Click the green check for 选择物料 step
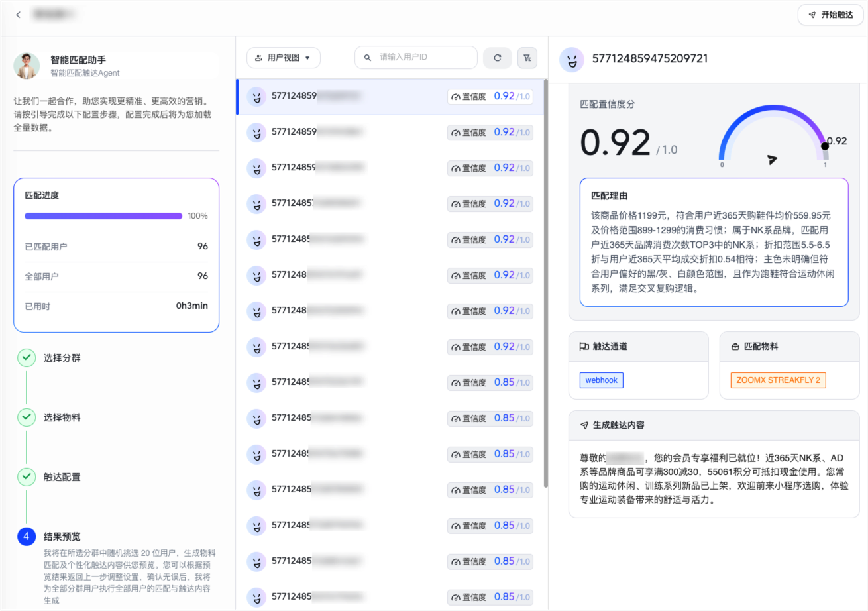The height and width of the screenshot is (611, 868). pos(27,417)
